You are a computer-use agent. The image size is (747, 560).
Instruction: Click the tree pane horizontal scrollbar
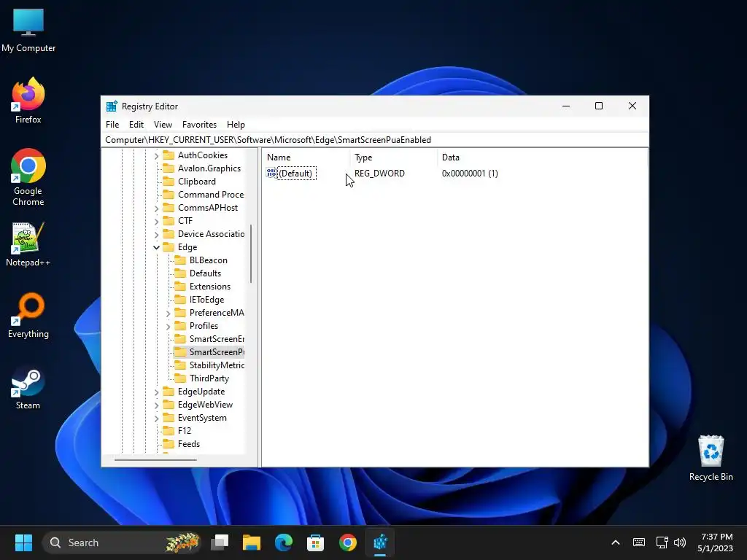pyautogui.click(x=155, y=460)
